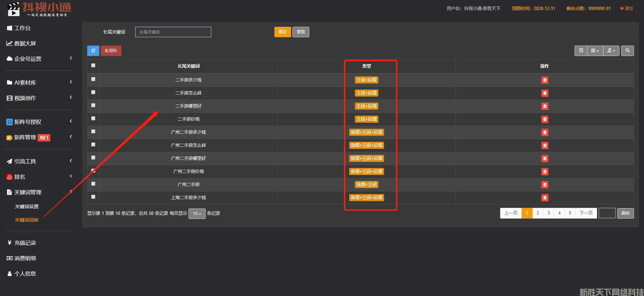The height and width of the screenshot is (296, 644).
Task: Open 关键词设置 in the sidebar
Action: [27, 206]
